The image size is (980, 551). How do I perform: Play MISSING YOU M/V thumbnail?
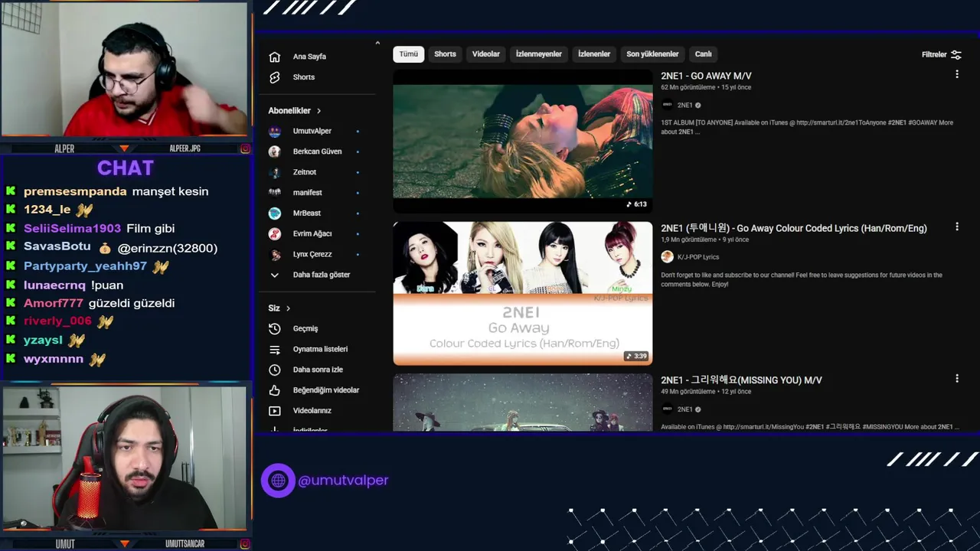point(523,403)
